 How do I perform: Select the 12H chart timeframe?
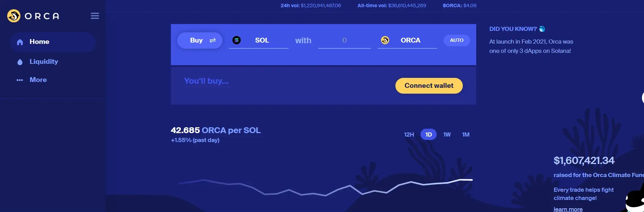[409, 134]
